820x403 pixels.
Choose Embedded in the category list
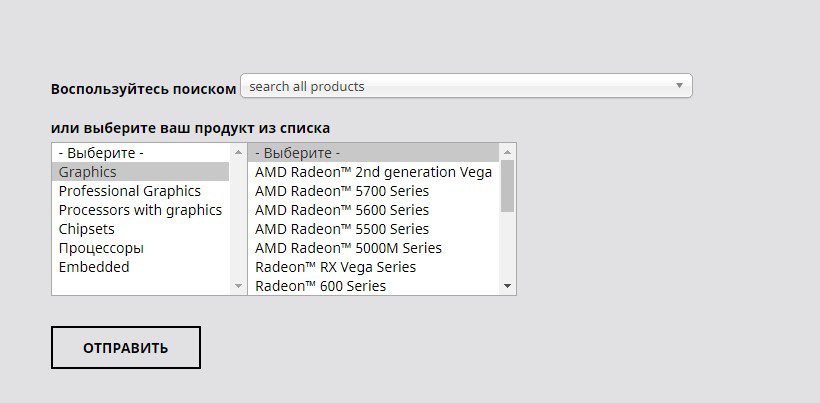(140, 267)
